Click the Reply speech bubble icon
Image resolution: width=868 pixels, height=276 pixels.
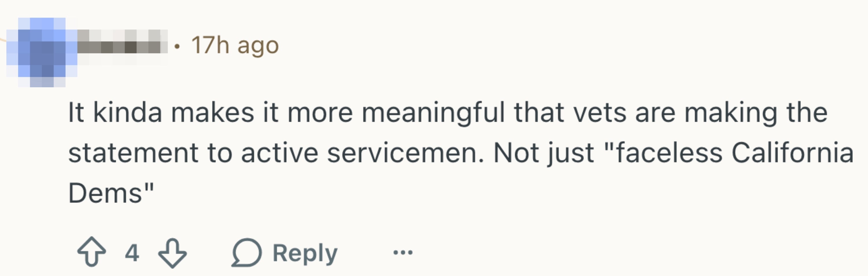tap(246, 252)
